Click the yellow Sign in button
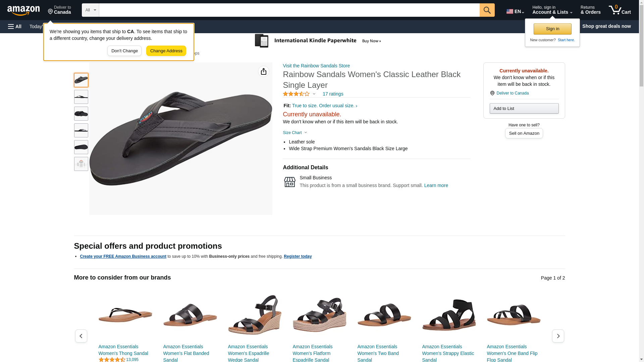Viewport: 644px width, 362px height. (552, 29)
